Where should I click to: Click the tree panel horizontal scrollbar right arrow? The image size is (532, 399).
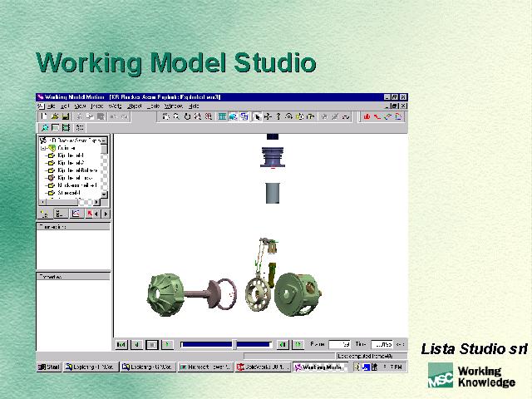[x=96, y=202]
